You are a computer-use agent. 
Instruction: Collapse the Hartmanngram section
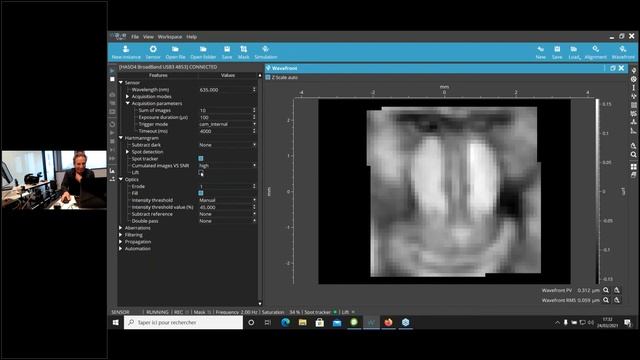pyautogui.click(x=121, y=138)
